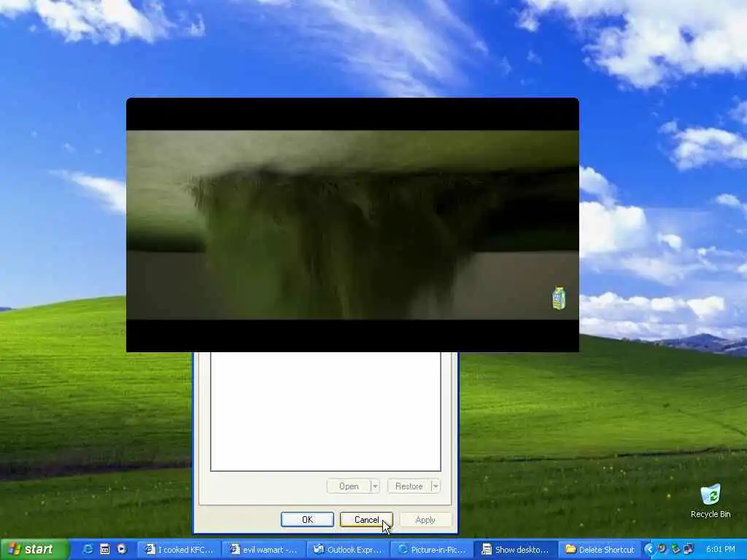Click the empty white list box in dialog
Image resolution: width=747 pixels, height=560 pixels.
pos(325,411)
